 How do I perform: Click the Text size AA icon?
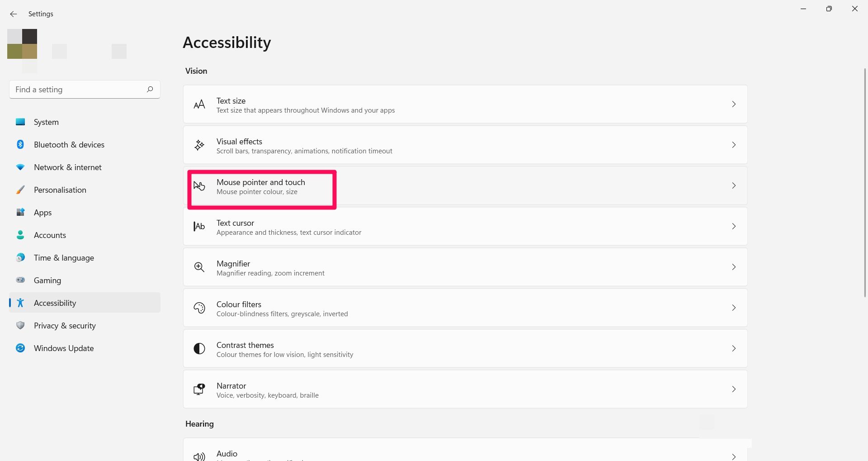pos(199,105)
